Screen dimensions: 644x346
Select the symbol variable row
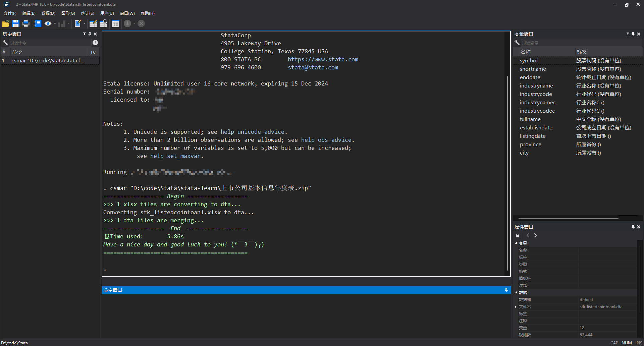(x=578, y=61)
